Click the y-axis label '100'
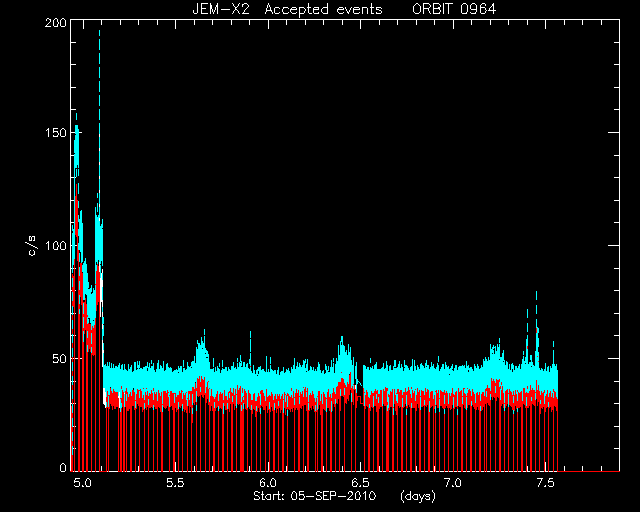 click(56, 246)
